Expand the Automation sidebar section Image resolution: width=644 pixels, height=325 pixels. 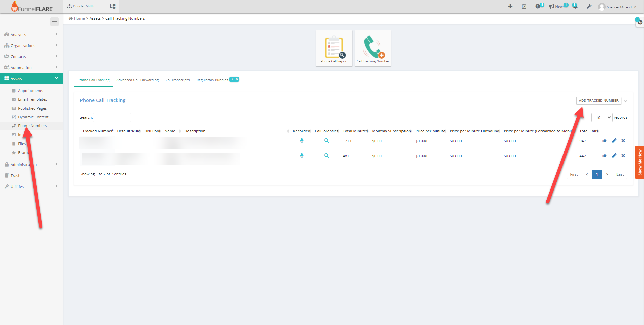(32, 68)
